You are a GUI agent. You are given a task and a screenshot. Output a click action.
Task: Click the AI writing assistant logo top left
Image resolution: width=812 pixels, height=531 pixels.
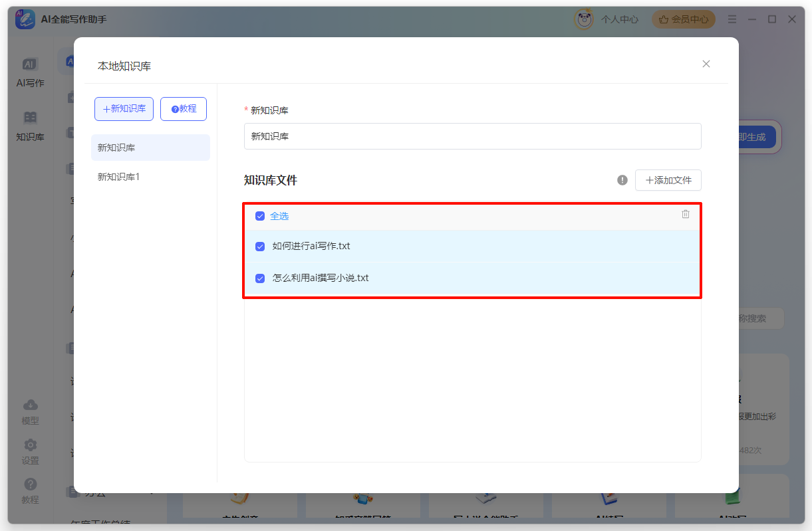tap(24, 19)
